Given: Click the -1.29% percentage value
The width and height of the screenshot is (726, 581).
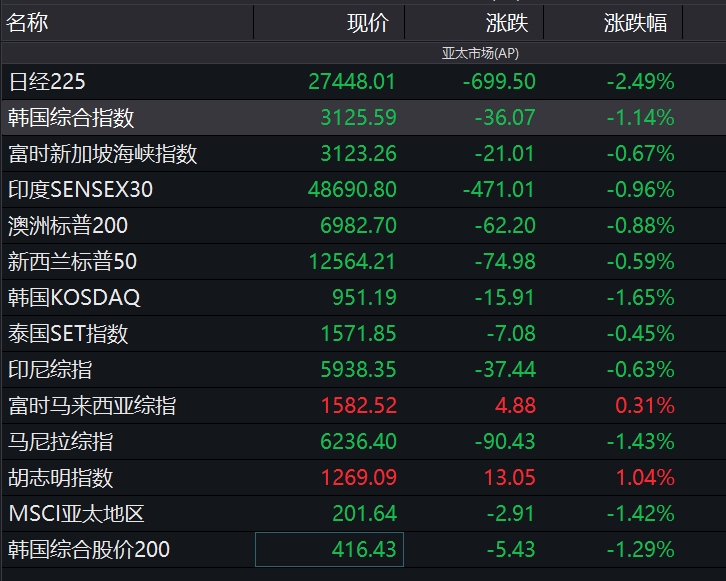Looking at the screenshot, I should click(x=640, y=550).
